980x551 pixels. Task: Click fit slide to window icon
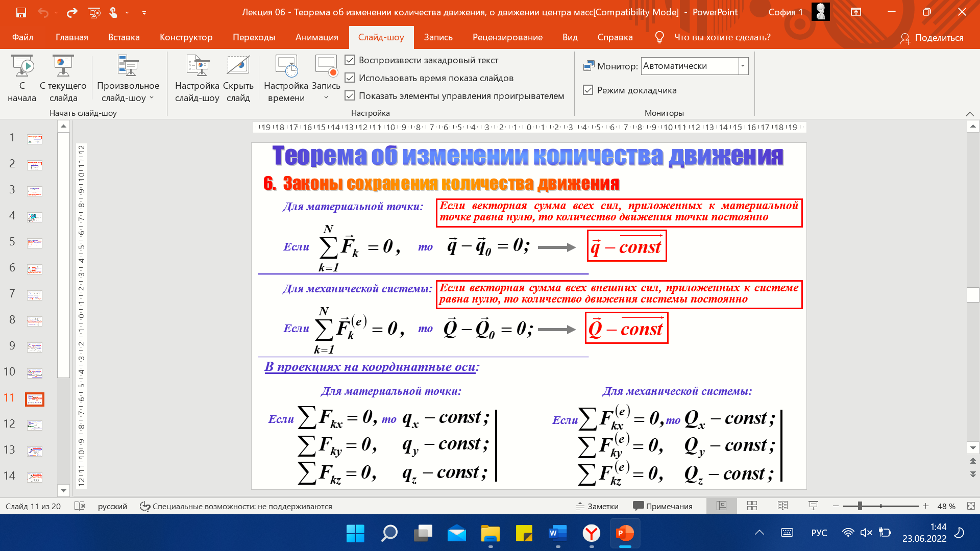click(970, 506)
